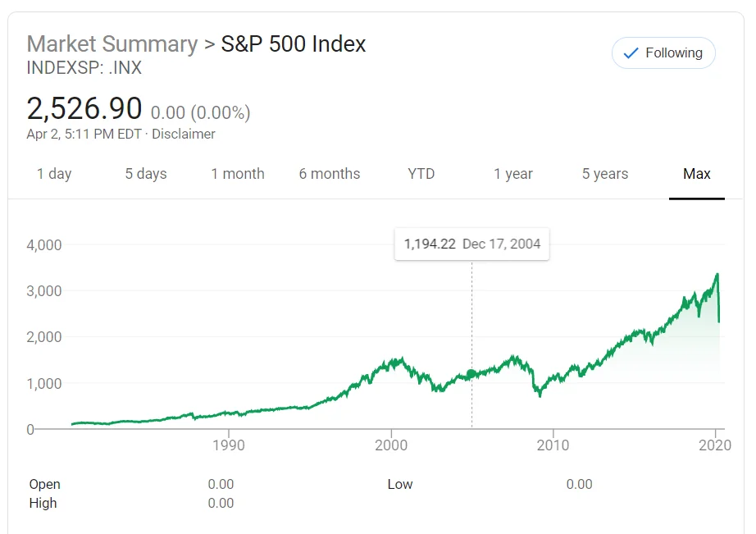Click the Dec 17, 2004 price tooltip
756x534 pixels.
click(471, 244)
